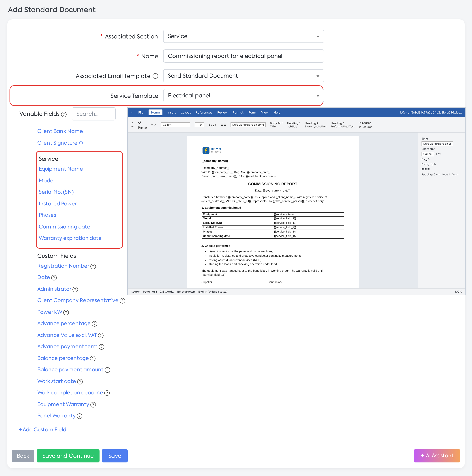The height and width of the screenshot is (476, 472).
Task: Click the Client Bank Name variable
Action: coord(60,131)
